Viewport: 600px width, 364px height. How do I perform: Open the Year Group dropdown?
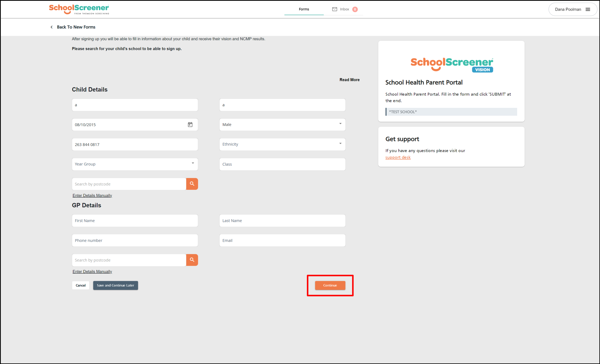click(135, 164)
